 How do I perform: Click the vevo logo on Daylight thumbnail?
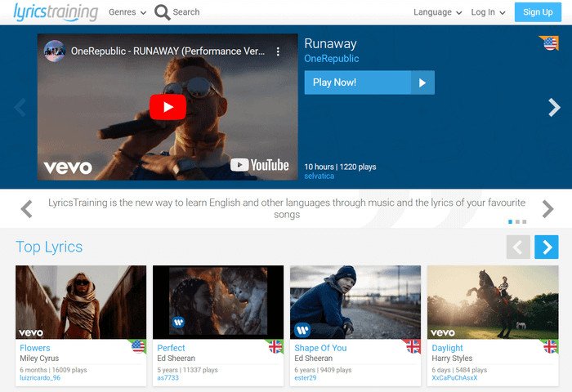click(443, 333)
